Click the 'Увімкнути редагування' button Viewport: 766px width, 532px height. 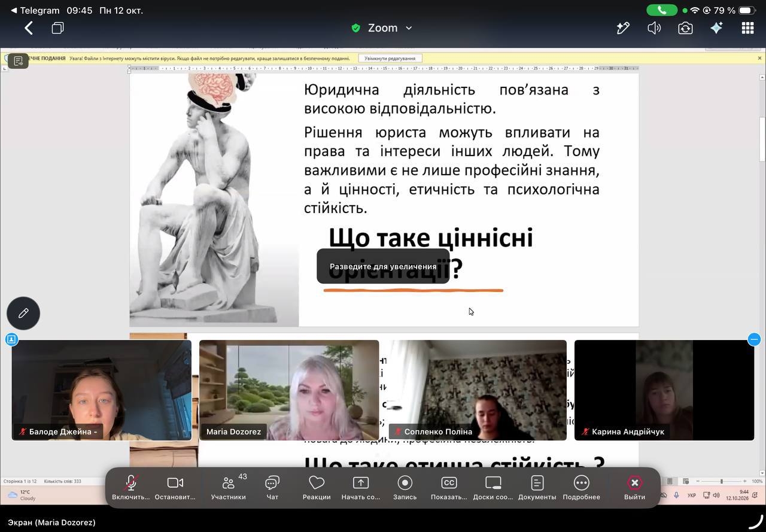390,58
